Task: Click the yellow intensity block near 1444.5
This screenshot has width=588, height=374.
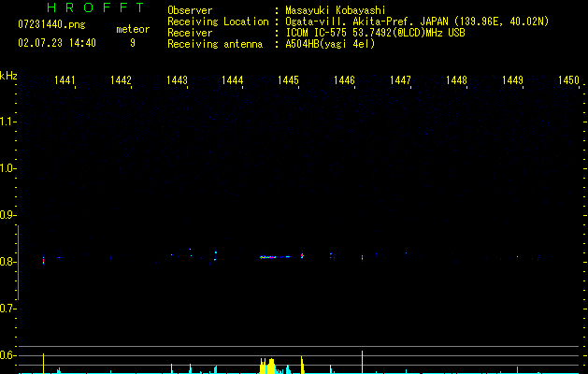Action: tap(267, 366)
